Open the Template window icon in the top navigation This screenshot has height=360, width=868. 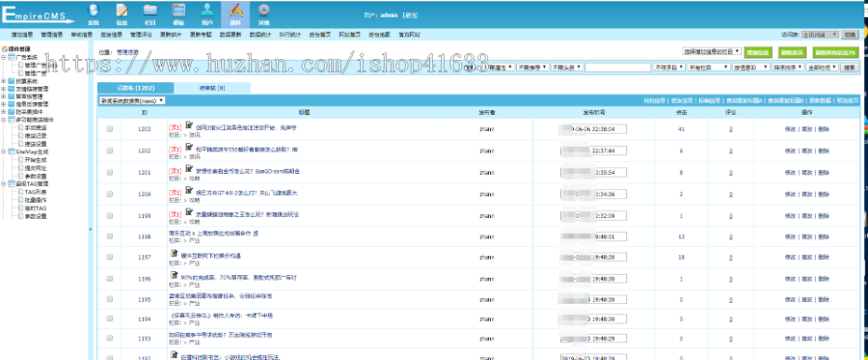coord(178,11)
